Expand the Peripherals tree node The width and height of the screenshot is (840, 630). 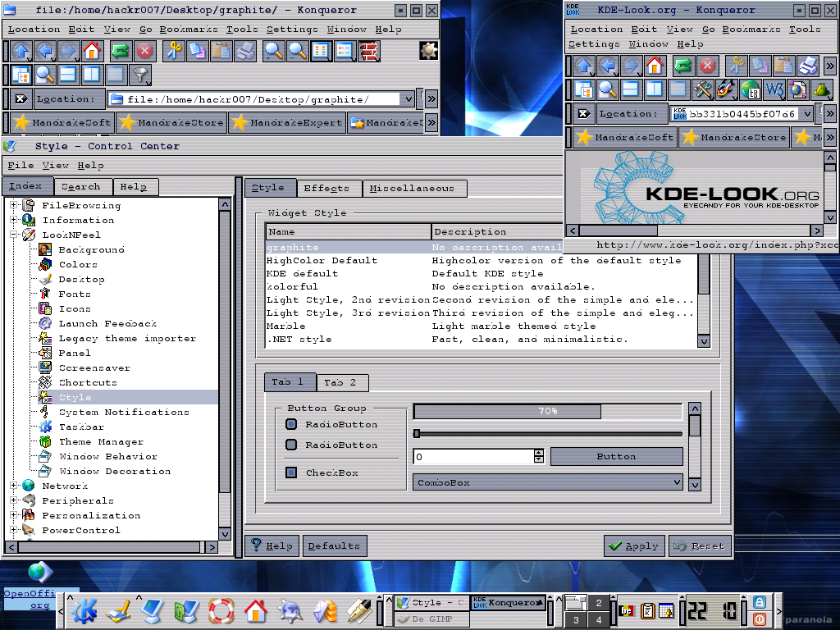click(x=14, y=500)
